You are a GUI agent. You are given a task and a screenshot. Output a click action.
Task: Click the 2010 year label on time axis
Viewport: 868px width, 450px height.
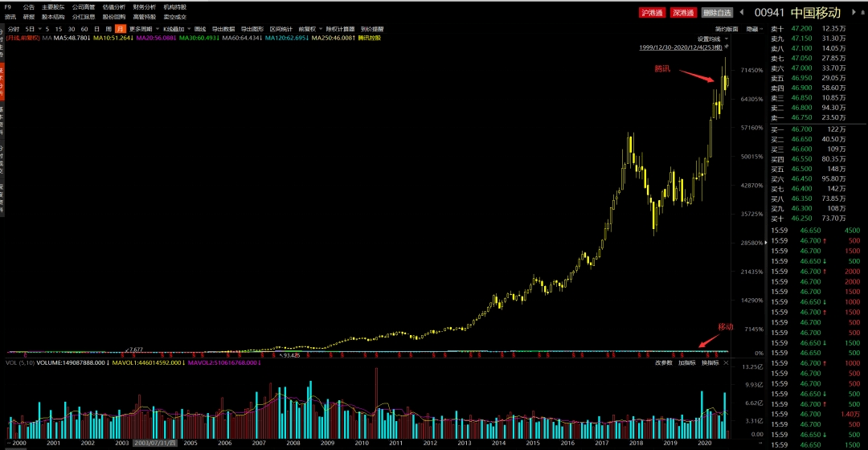(362, 443)
